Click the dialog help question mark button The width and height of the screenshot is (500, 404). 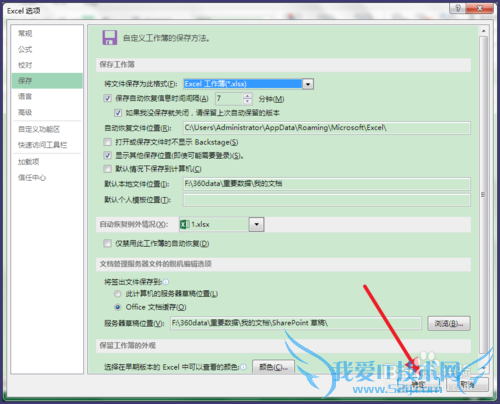(458, 8)
